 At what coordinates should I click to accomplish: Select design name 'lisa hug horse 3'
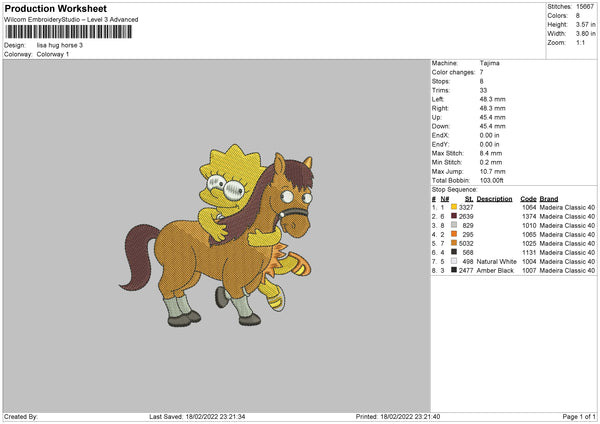60,45
